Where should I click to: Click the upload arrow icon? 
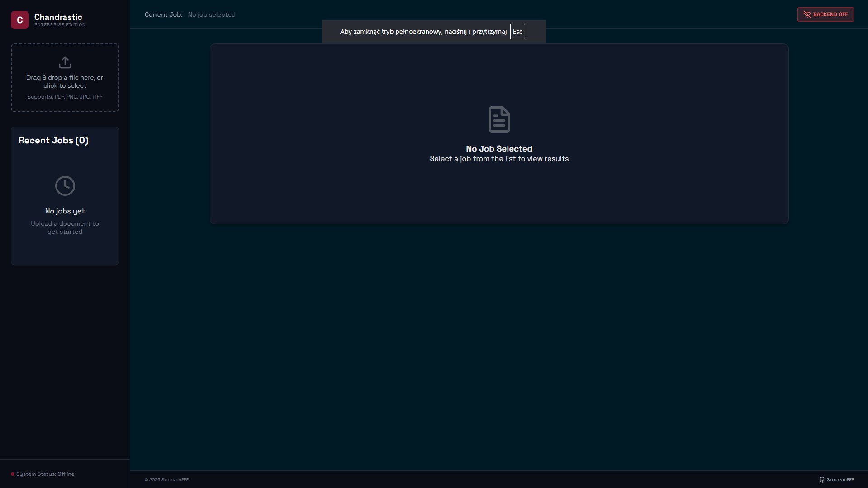pyautogui.click(x=65, y=62)
